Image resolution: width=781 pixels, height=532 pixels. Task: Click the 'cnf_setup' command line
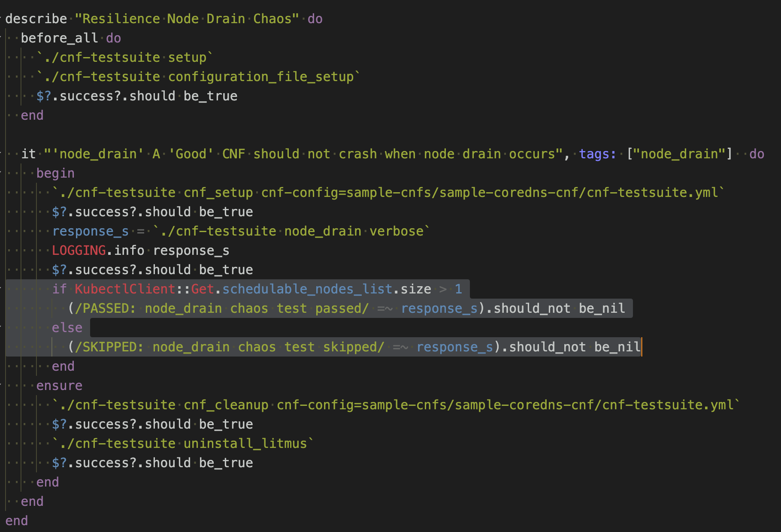(388, 193)
